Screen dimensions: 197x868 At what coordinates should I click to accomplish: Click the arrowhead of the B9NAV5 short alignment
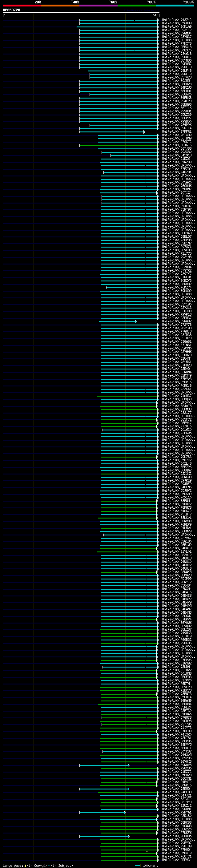pyautogui.click(x=129, y=765)
